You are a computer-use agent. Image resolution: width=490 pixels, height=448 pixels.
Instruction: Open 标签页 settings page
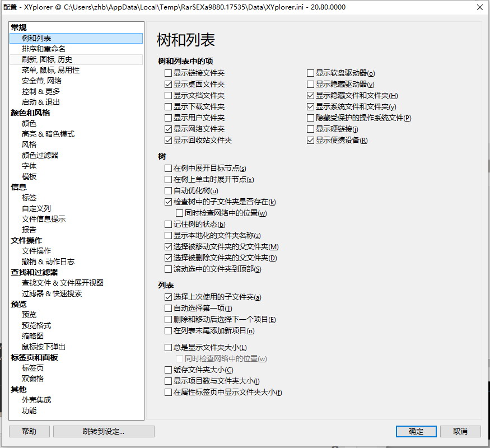(x=32, y=368)
